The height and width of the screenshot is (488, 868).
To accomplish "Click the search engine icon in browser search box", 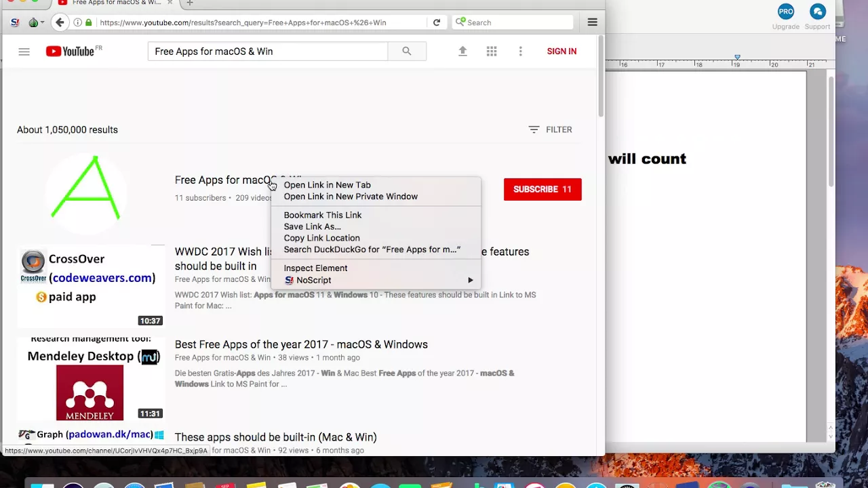I will pos(461,22).
